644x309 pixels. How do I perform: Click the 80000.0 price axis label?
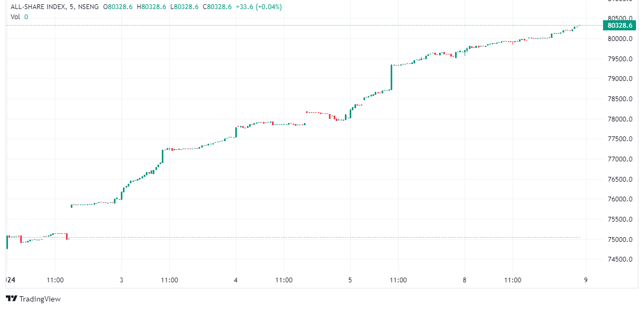(621, 39)
